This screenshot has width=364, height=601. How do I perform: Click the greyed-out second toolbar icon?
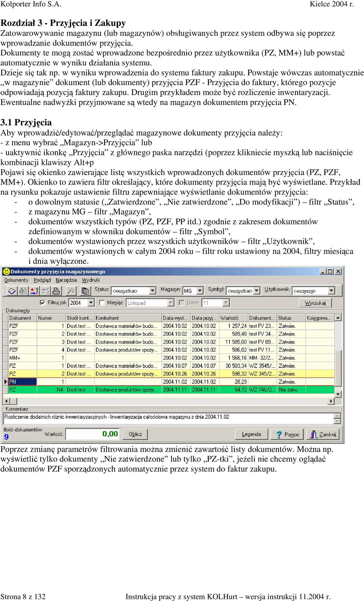[x=22, y=291]
